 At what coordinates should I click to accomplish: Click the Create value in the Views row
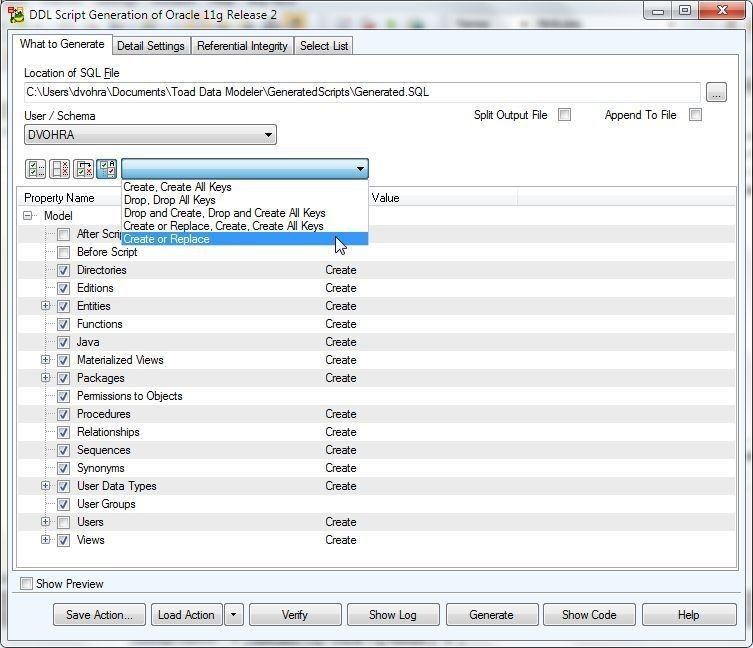coord(341,540)
